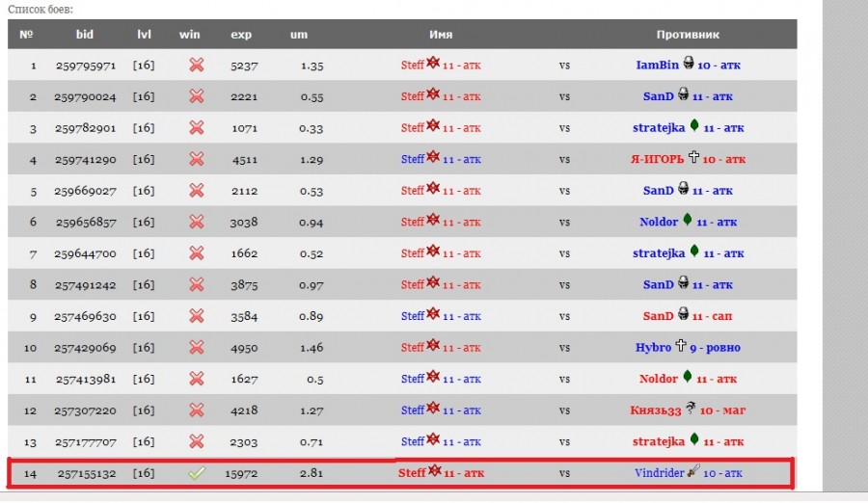
Task: Click the green leaf icon beside Noldor in row 6
Action: click(x=688, y=220)
